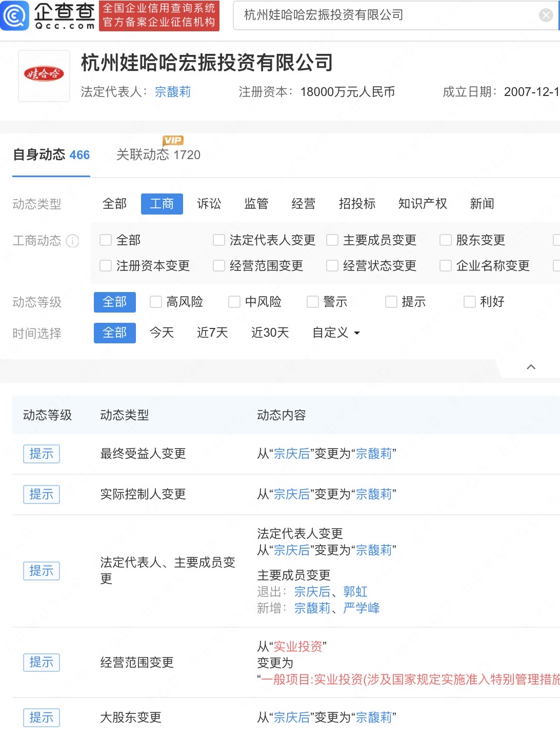
Task: Collapse the filter panel with chevron
Action: tap(531, 367)
